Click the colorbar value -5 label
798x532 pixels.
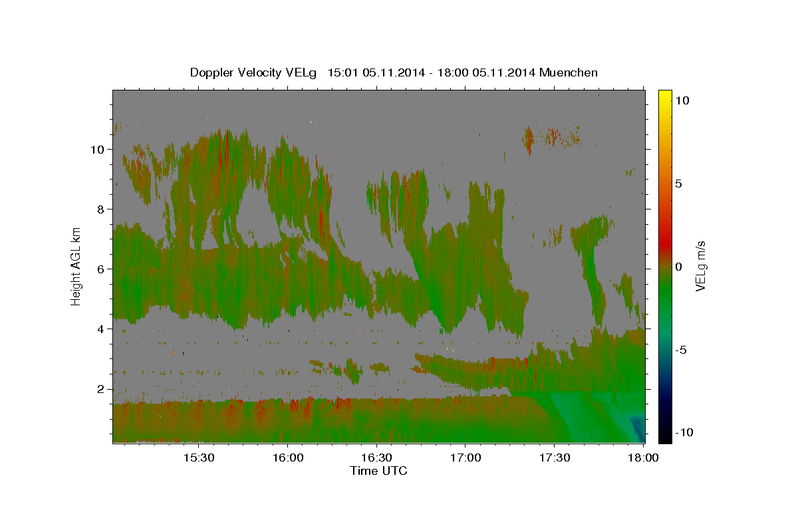coord(682,349)
